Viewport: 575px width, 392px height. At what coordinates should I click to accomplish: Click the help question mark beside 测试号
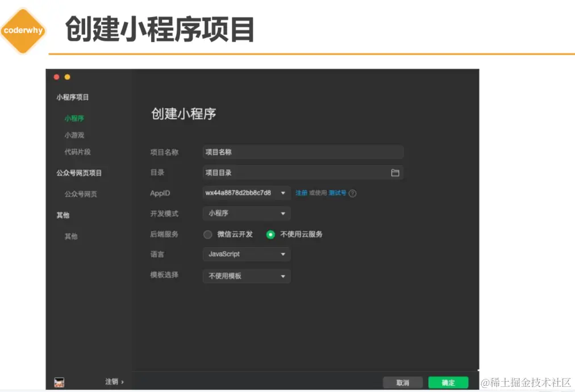pos(352,193)
